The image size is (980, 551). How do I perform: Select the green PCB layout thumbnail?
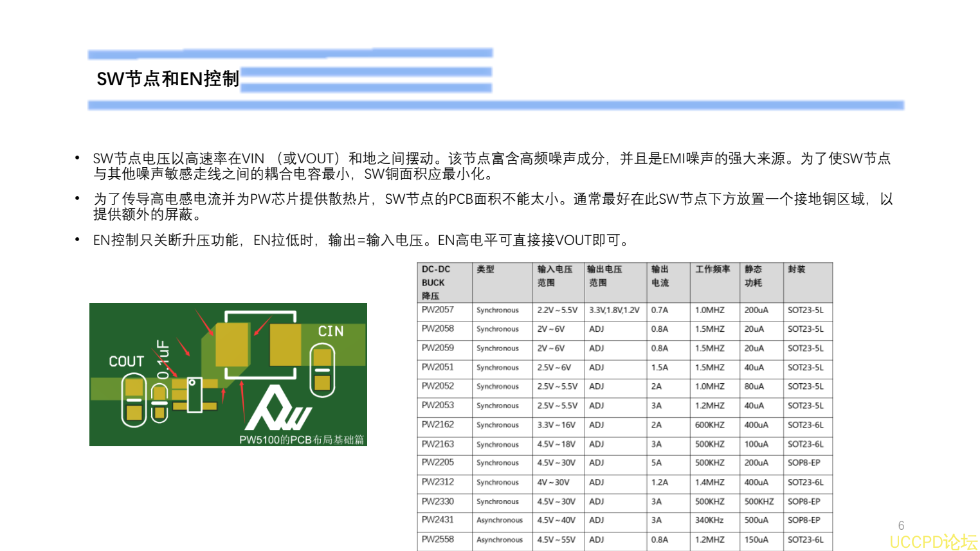point(228,375)
